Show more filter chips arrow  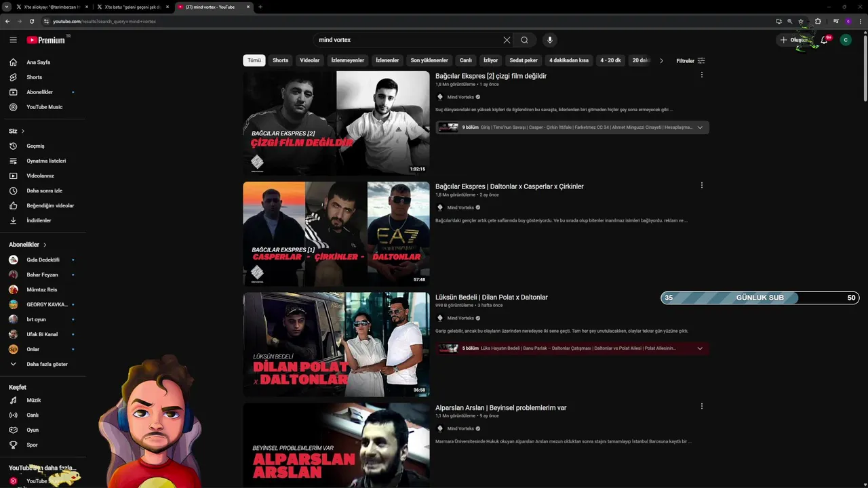click(x=661, y=60)
